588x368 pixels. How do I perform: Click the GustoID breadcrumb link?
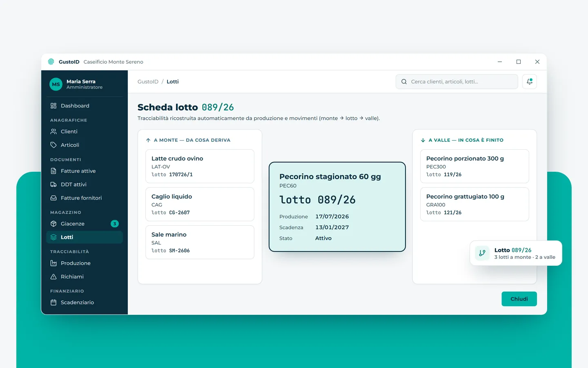click(x=148, y=82)
